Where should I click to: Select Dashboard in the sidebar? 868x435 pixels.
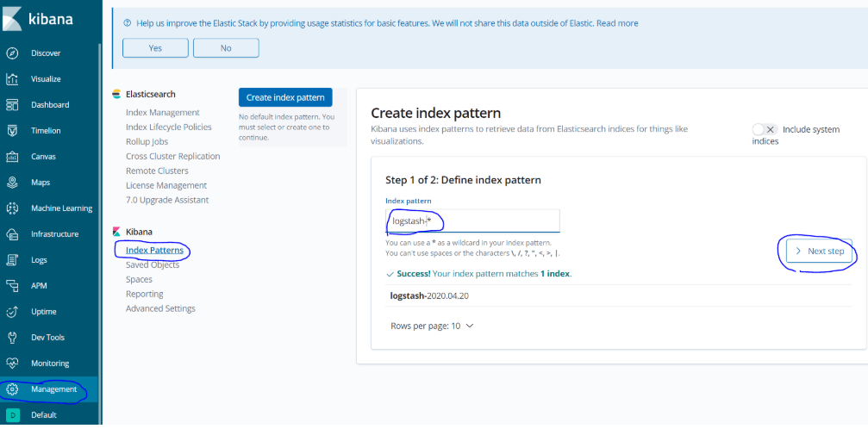click(x=50, y=104)
